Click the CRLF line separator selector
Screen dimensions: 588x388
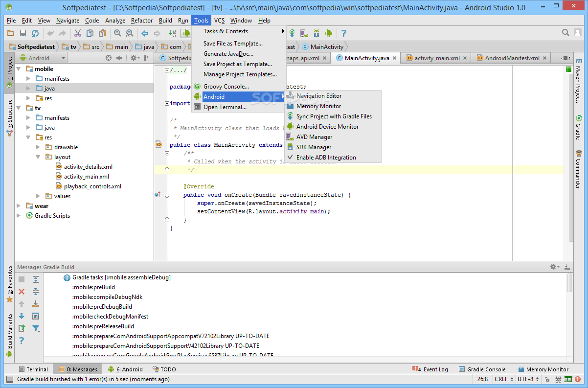click(x=504, y=379)
